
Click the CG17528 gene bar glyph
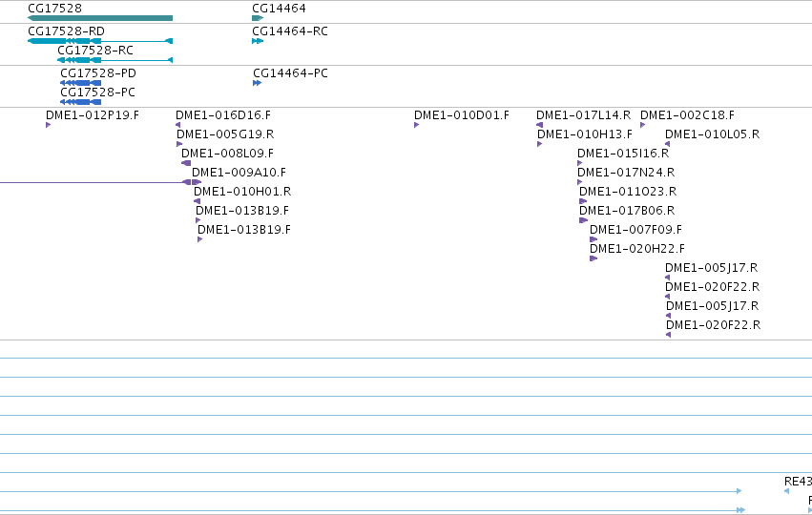click(100, 18)
